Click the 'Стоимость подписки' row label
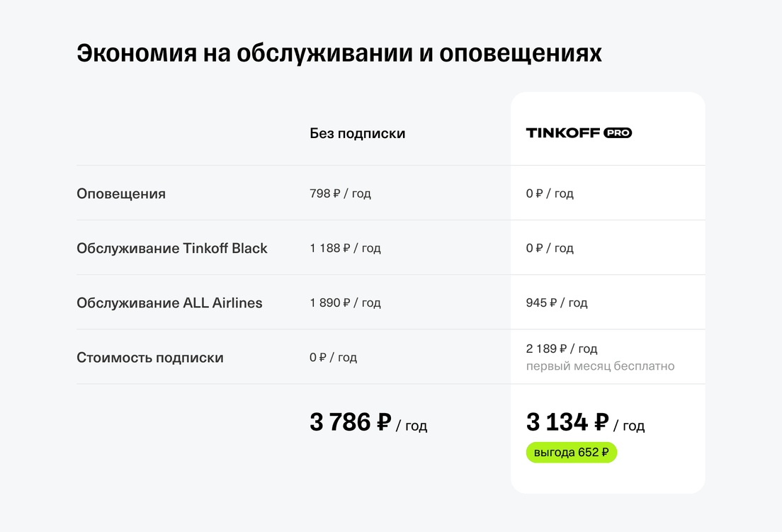 point(150,358)
